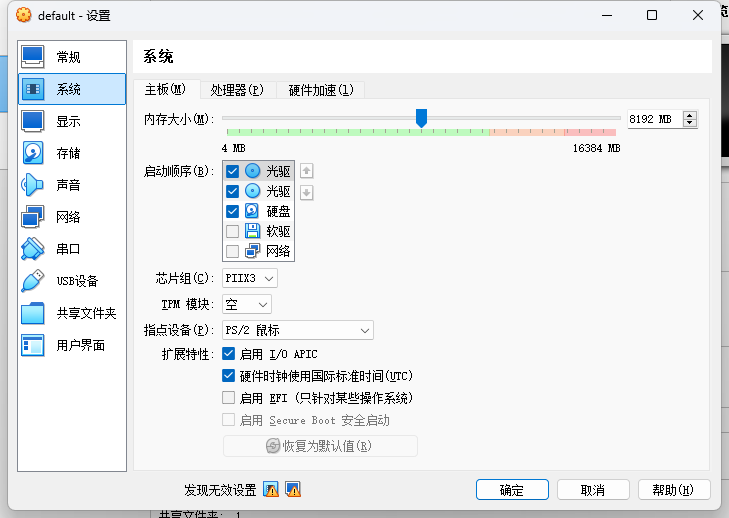Open the 指点设备 PS/2 鼠标 dropdown
The width and height of the screenshot is (729, 518).
298,330
